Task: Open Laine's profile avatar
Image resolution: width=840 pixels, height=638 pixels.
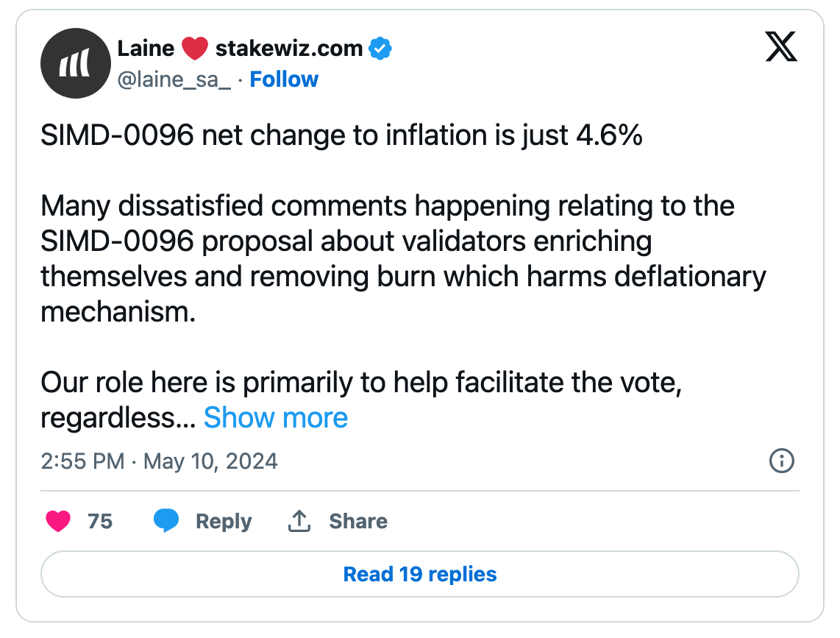Action: pos(75,63)
